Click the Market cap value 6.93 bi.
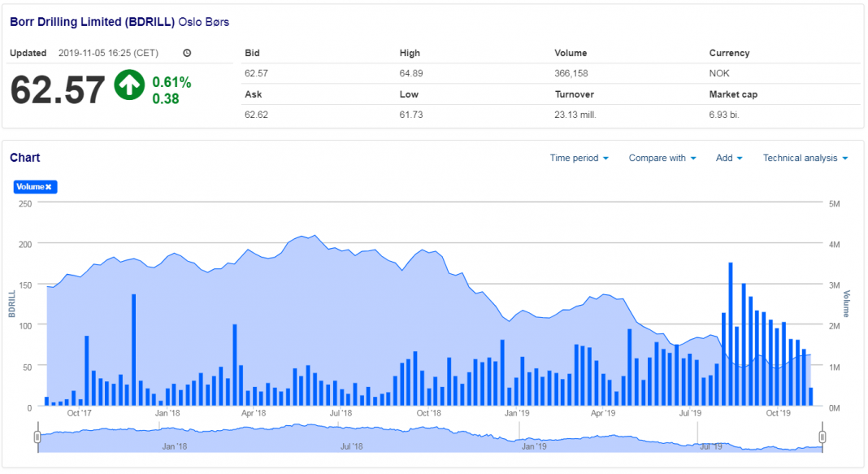The width and height of the screenshot is (868, 474). point(724,115)
